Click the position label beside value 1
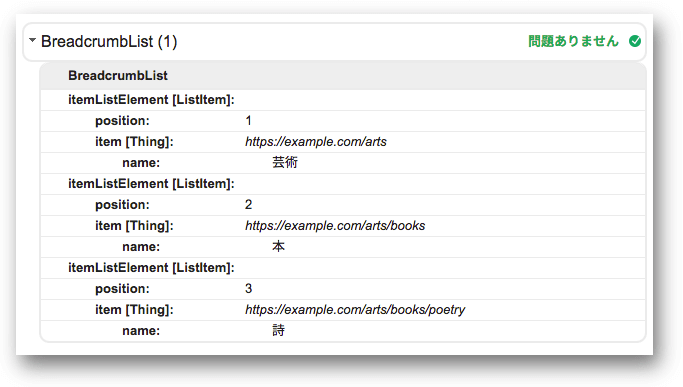 122,121
